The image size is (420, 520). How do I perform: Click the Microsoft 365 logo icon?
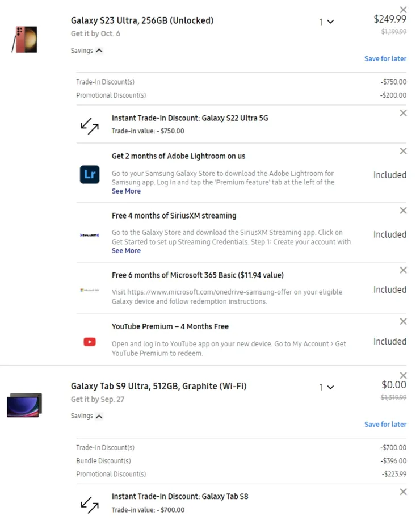pos(90,290)
